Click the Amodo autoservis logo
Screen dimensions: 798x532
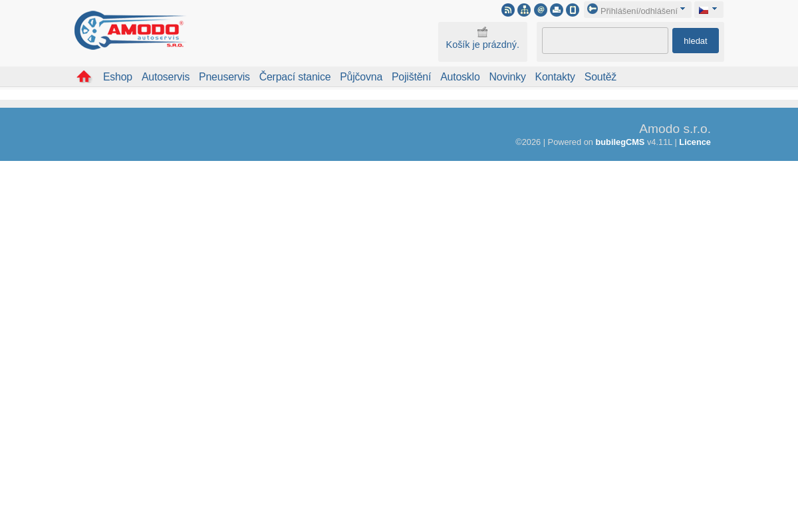[x=129, y=31]
